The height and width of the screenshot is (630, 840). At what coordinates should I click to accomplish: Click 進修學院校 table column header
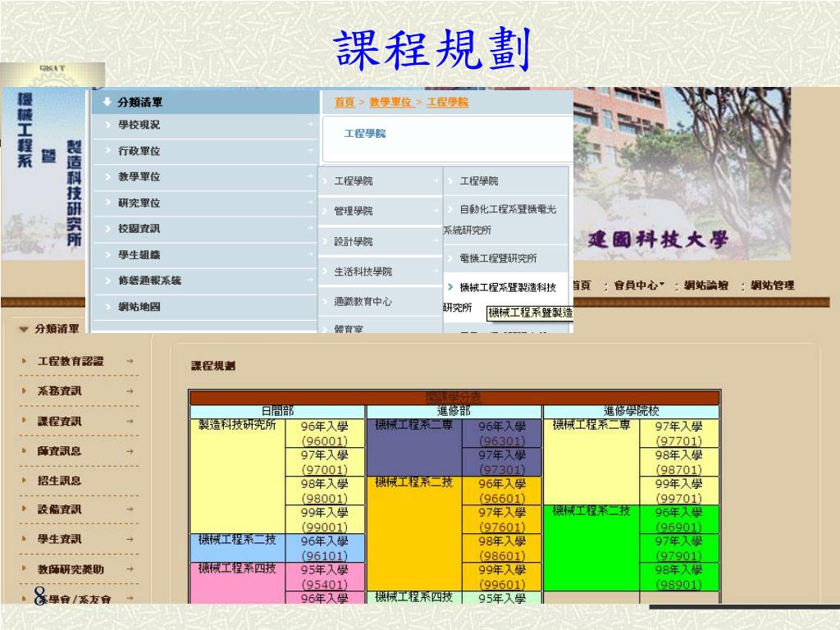coord(631,412)
